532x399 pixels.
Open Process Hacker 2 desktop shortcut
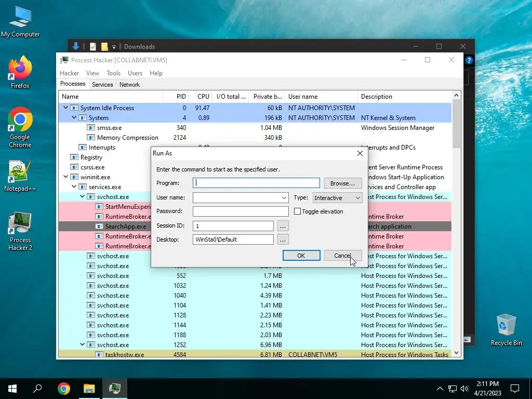(20, 231)
